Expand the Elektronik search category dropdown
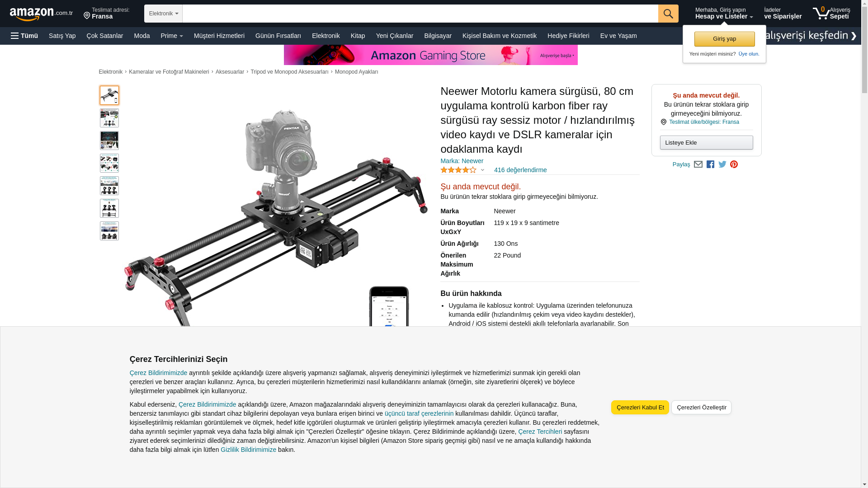This screenshot has width=868, height=488. point(163,14)
